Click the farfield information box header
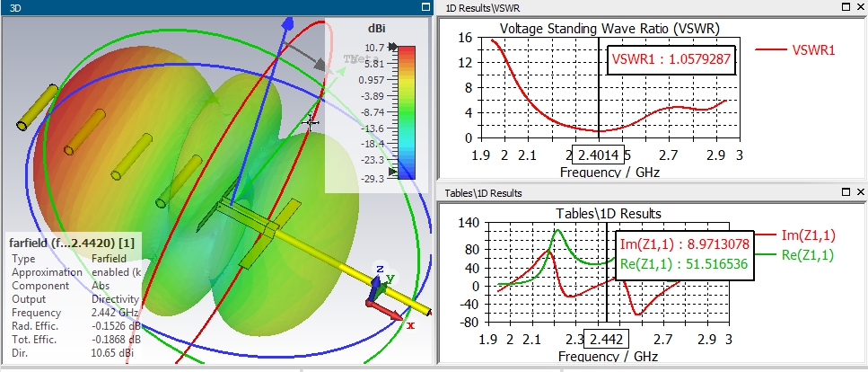This screenshot has height=372, width=868. point(72,243)
